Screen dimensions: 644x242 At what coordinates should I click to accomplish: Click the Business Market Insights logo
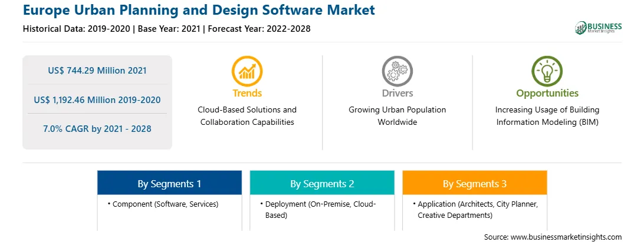(x=598, y=28)
